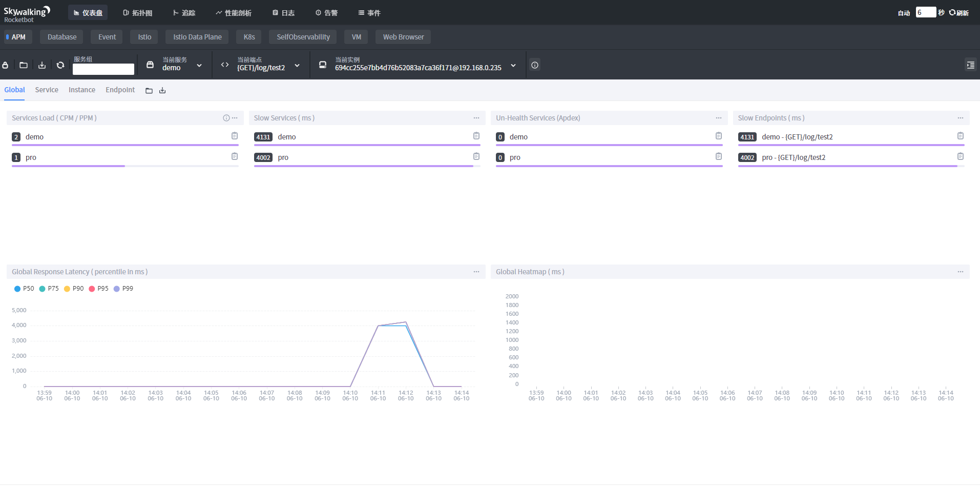Click the service group input field
Image resolution: width=980 pixels, height=487 pixels.
[x=103, y=69]
